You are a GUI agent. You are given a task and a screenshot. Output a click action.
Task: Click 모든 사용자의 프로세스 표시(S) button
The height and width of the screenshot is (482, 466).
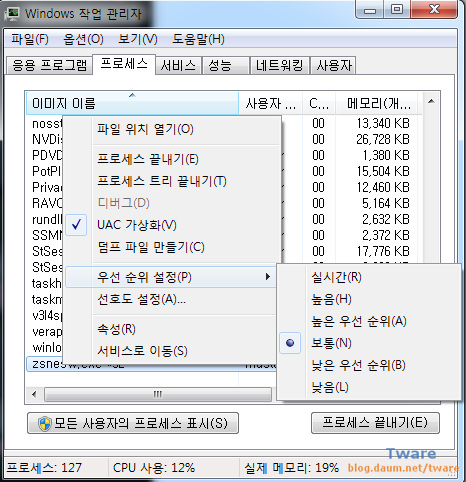pyautogui.click(x=133, y=423)
